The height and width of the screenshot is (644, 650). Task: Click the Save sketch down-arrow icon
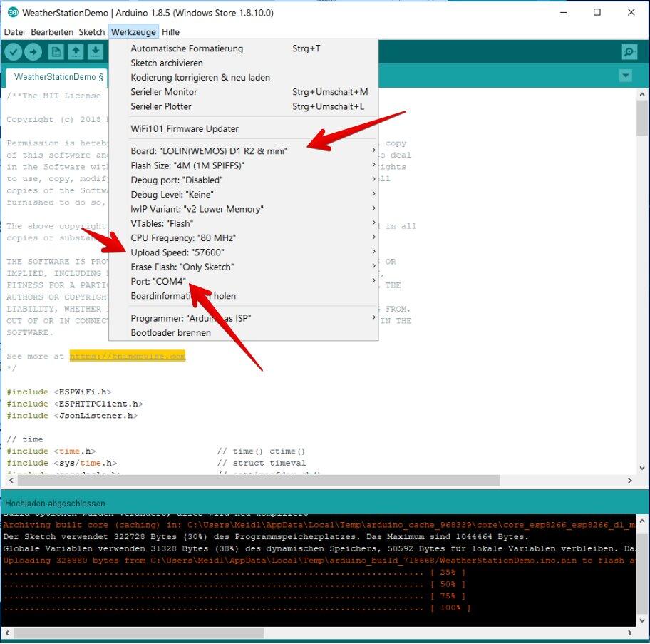click(95, 52)
